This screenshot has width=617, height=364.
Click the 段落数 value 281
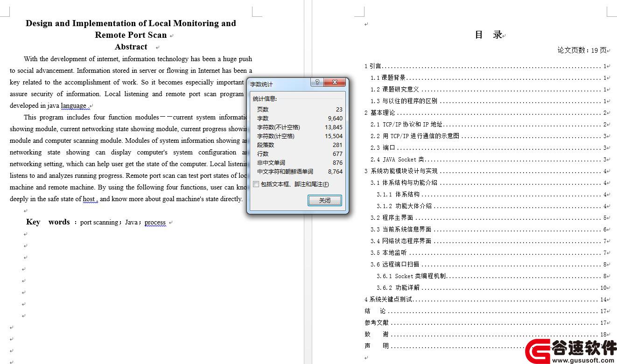pos(337,145)
